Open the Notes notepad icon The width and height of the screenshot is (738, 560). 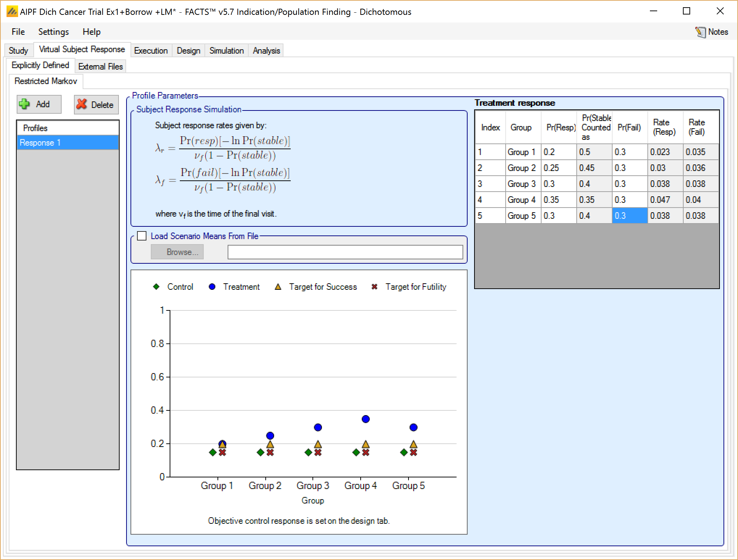(700, 32)
